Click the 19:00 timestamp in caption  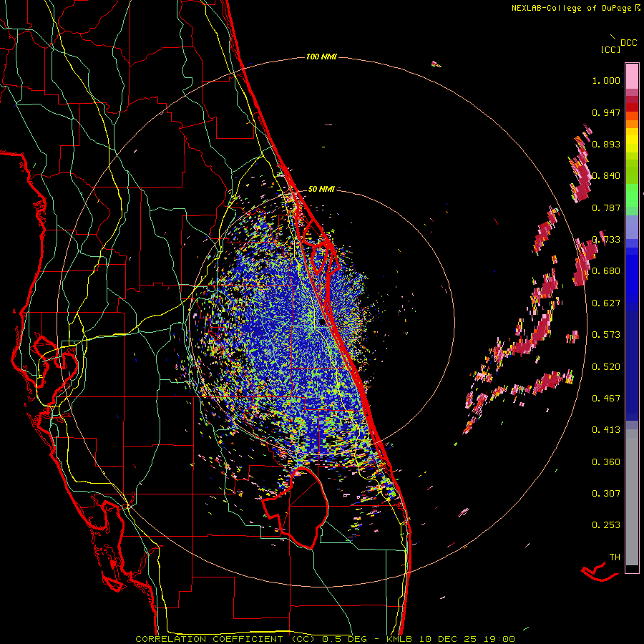[498, 639]
